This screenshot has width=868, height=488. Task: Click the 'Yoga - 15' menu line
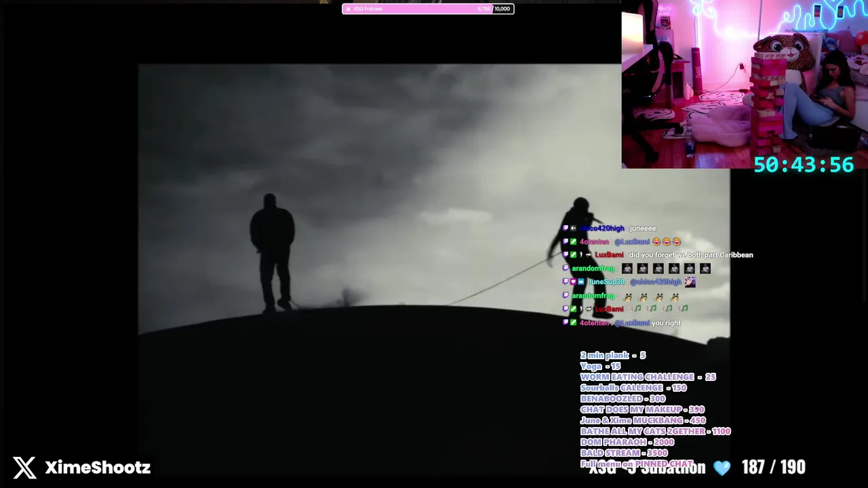click(x=600, y=366)
